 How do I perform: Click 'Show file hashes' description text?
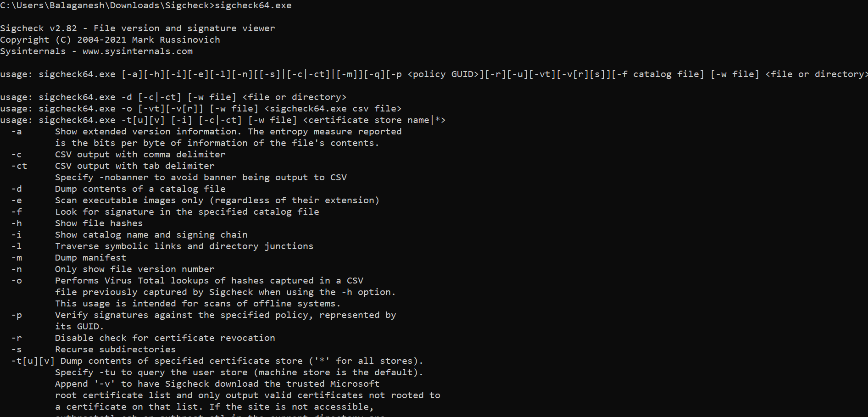tap(99, 223)
